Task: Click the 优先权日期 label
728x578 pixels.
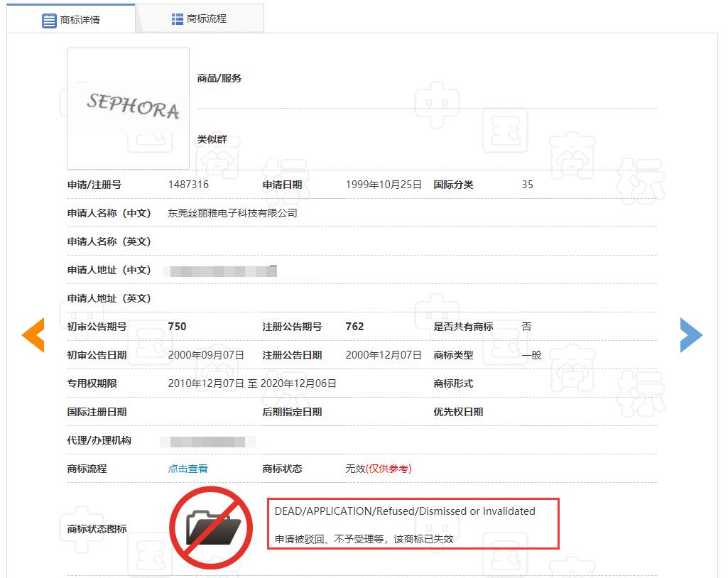Action: 458,412
